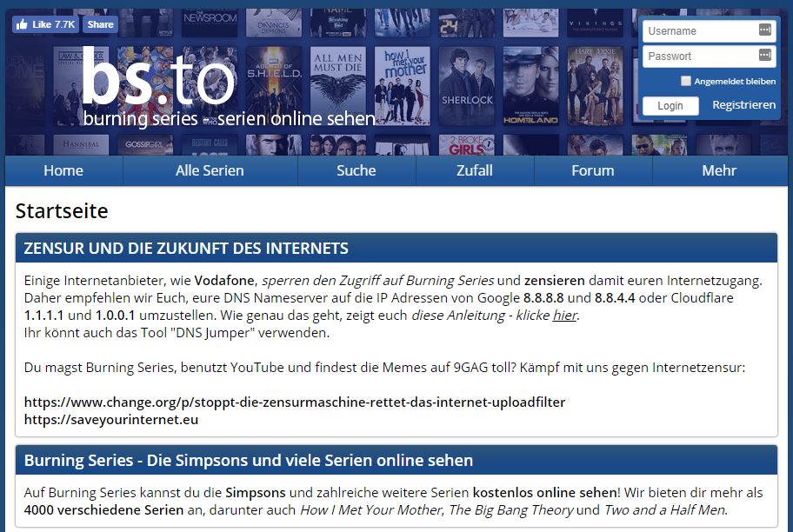Click the bs.to logo
This screenshot has height=532, width=793.
click(157, 76)
